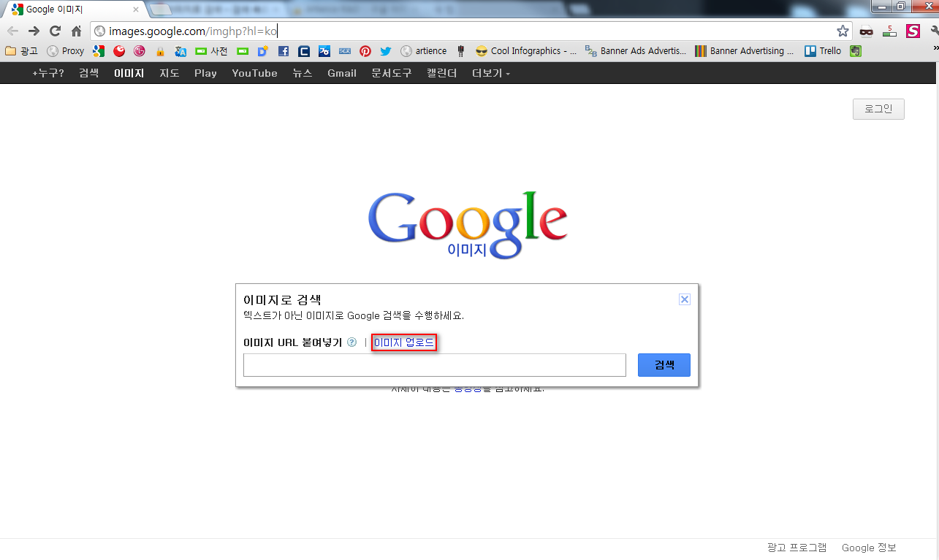Screen dimensions: 939x560
Task: Select the Google 이미지 browser tab
Action: point(73,9)
